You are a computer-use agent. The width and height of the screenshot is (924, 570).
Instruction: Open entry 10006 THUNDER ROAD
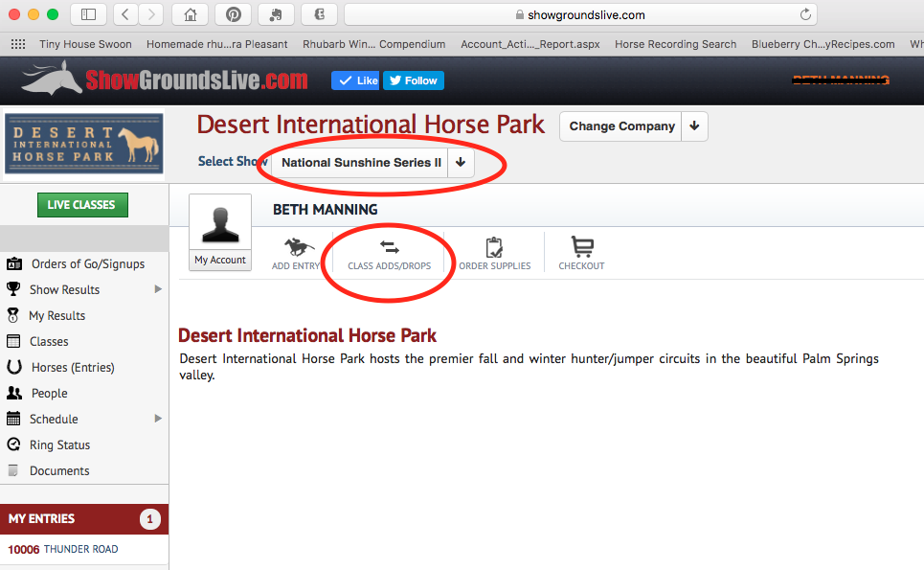coord(62,549)
